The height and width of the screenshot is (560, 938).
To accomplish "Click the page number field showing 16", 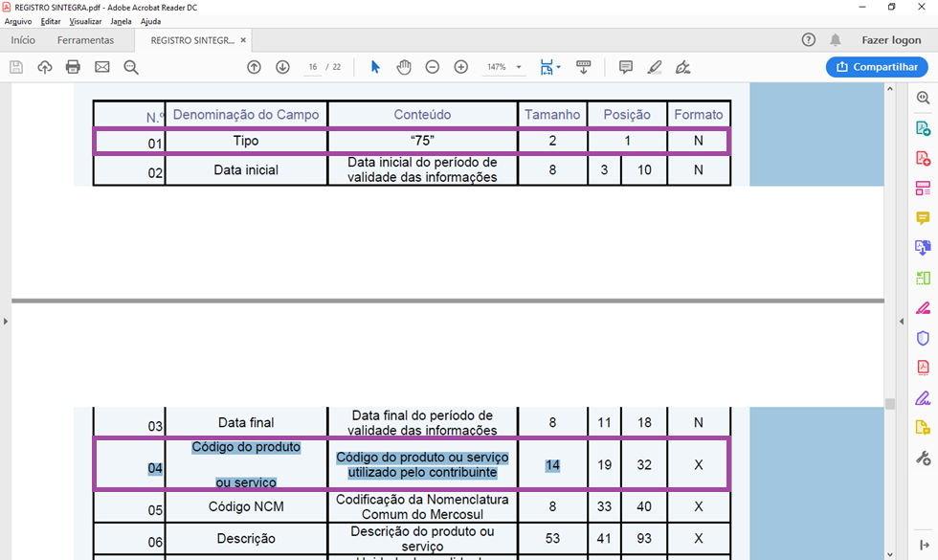I will point(313,67).
